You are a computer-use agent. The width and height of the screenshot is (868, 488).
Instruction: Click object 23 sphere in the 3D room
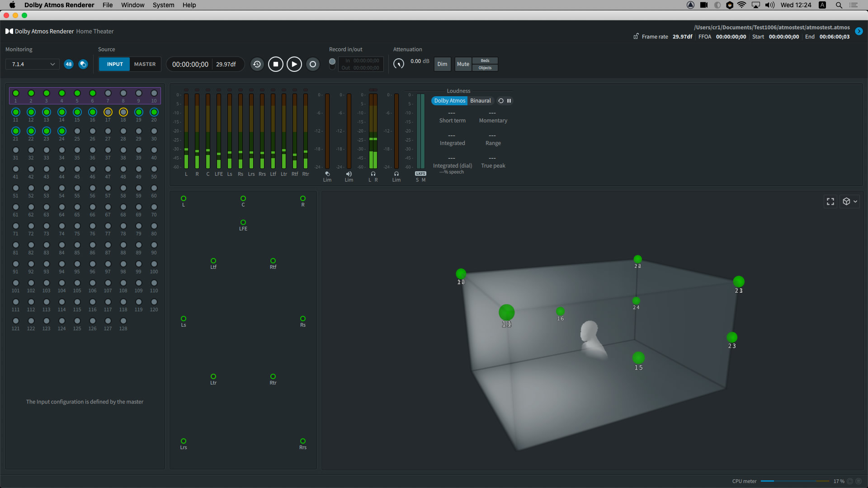[x=732, y=337]
